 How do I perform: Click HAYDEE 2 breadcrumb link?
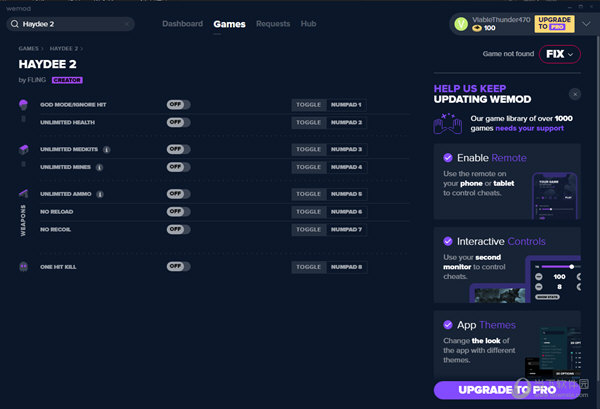pos(64,49)
